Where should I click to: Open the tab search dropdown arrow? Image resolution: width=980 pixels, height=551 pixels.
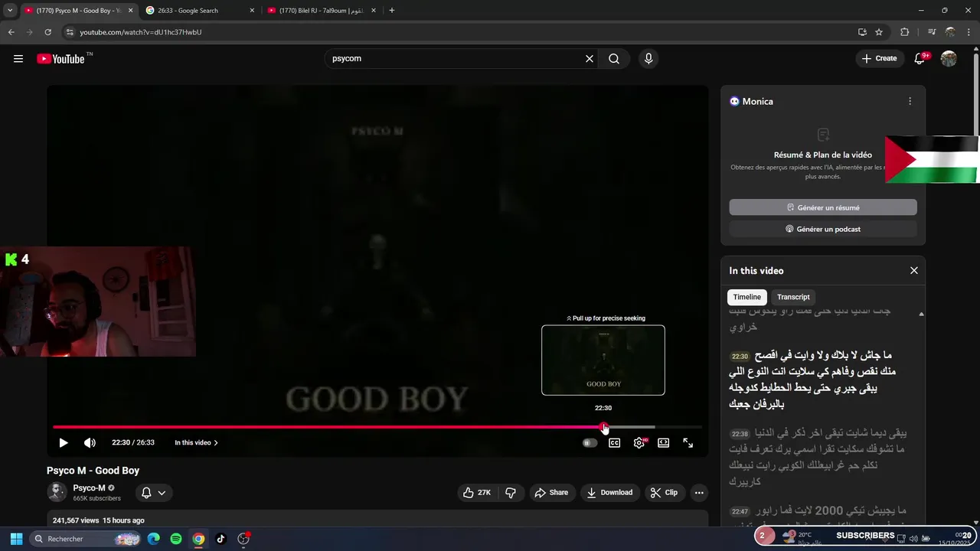tap(10, 11)
